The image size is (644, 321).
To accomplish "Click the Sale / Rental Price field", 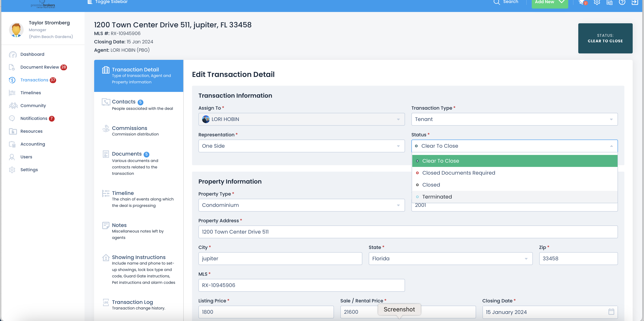I will click(x=408, y=312).
